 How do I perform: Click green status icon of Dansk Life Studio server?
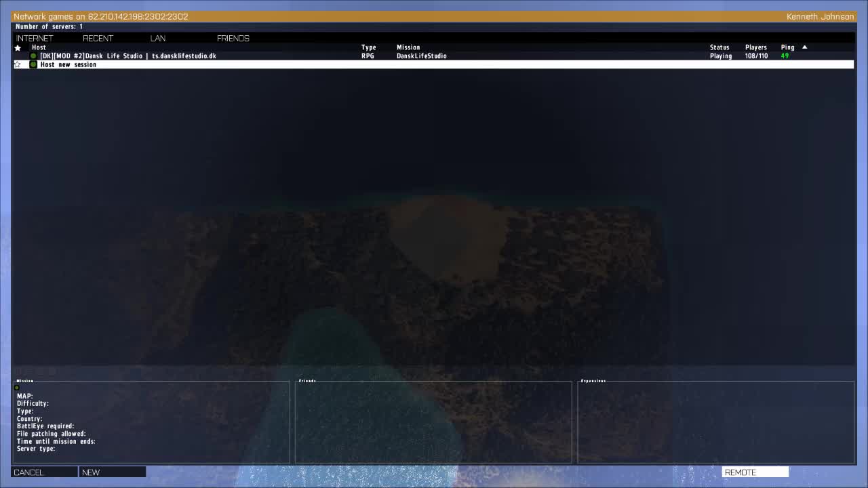33,56
